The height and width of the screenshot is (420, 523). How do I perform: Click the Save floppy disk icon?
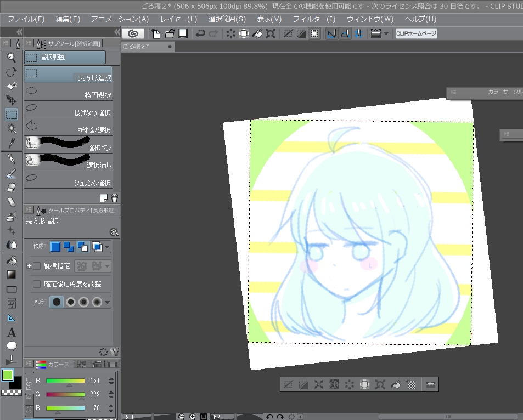(x=183, y=33)
